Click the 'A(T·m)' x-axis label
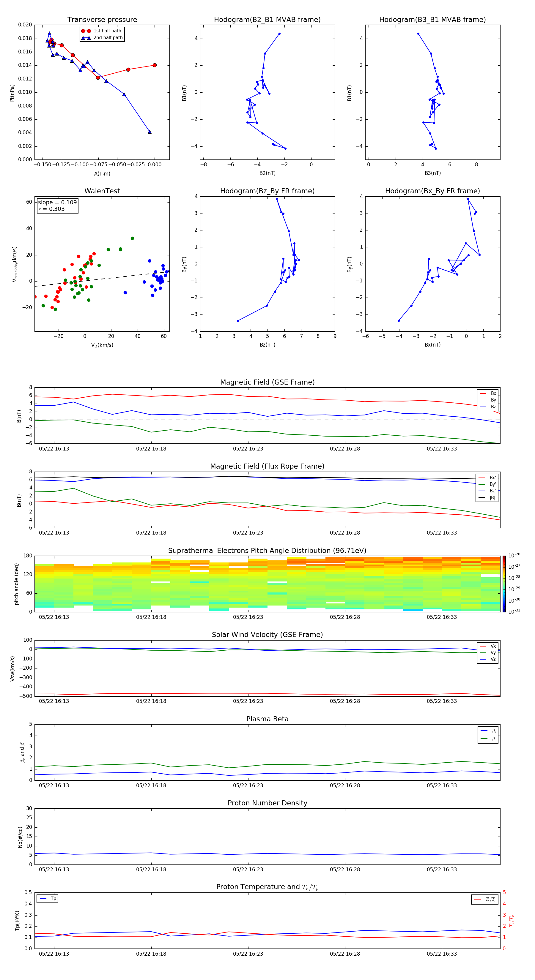 tap(102, 174)
